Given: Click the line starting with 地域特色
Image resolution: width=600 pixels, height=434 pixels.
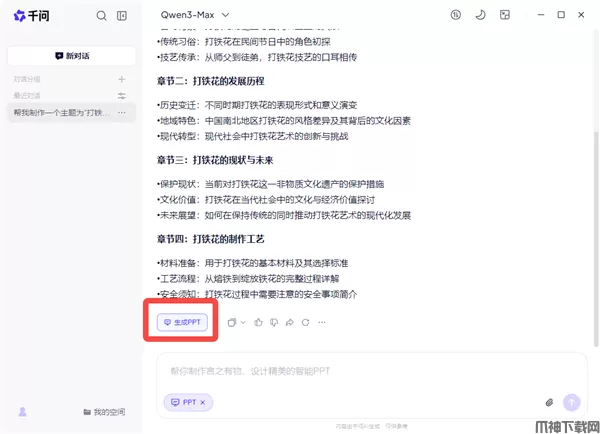Looking at the screenshot, I should (284, 121).
